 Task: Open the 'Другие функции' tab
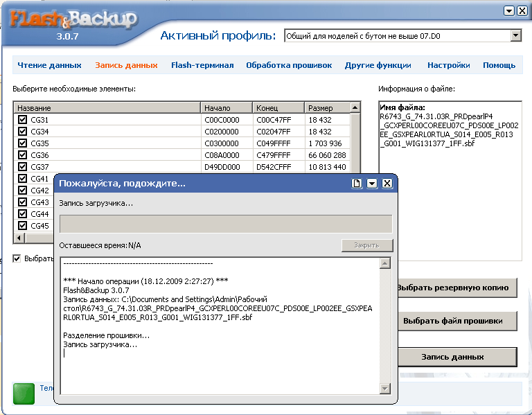click(378, 65)
